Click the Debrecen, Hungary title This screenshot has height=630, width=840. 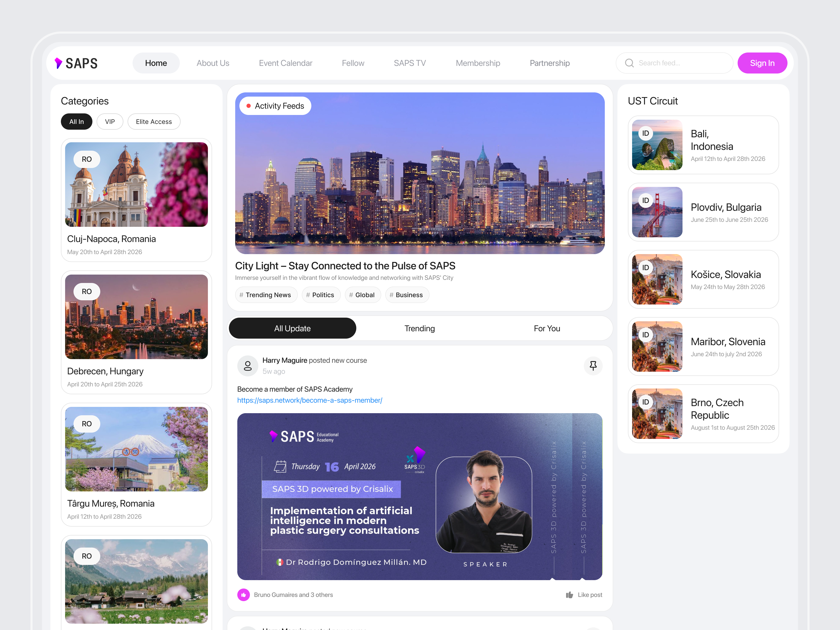[x=105, y=371]
